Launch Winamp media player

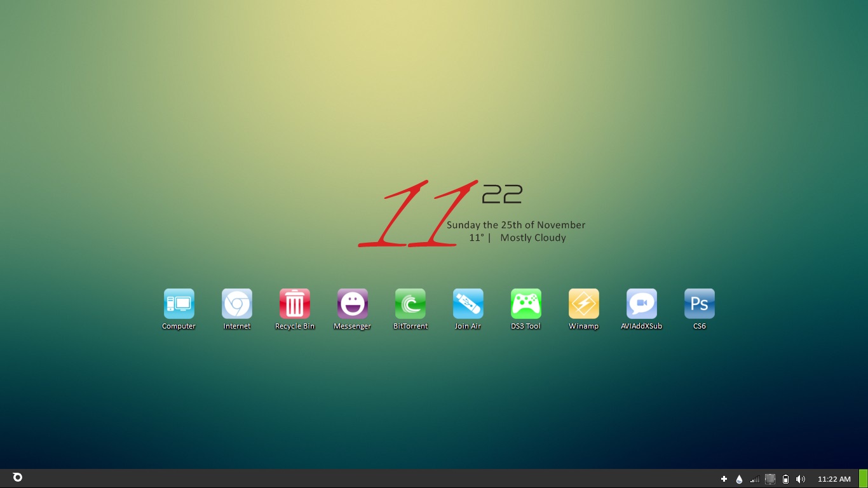(x=583, y=304)
